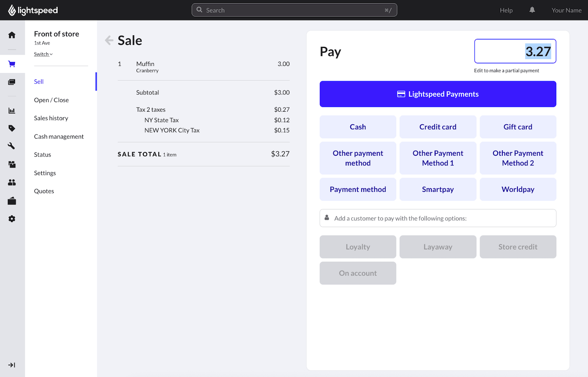Viewport: 588px width, 377px height.
Task: Open the wallet icon in sidebar
Action: point(12,201)
